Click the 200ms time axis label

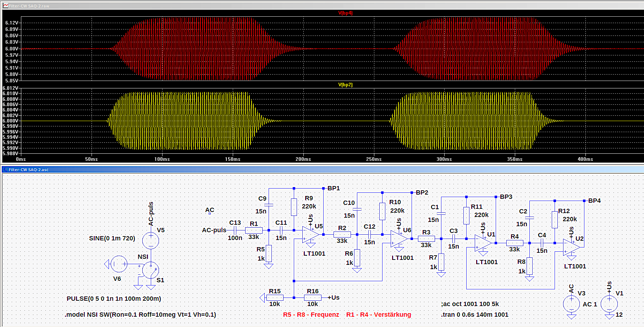[x=303, y=159]
